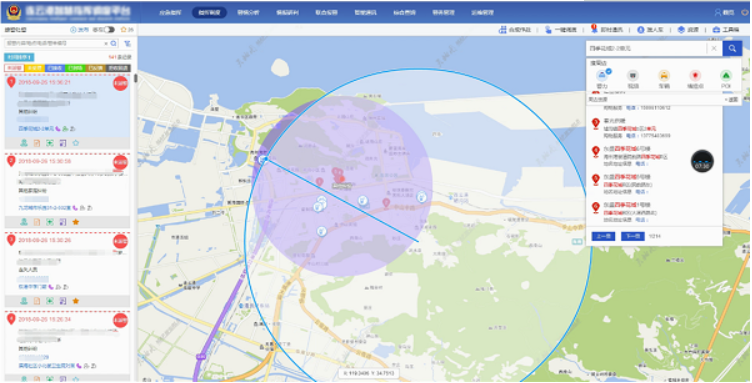Open the layers resource menu in toolbar
The height and width of the screenshot is (383, 752).
click(688, 30)
